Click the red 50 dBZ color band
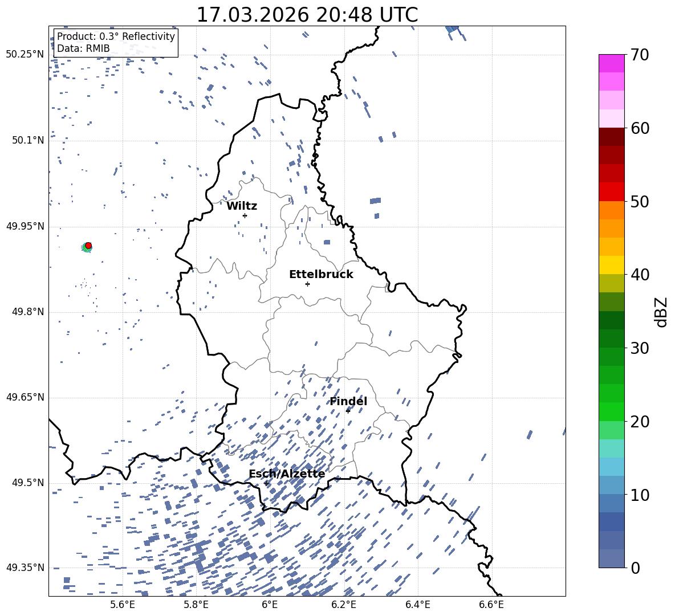675x616 pixels. (x=612, y=192)
